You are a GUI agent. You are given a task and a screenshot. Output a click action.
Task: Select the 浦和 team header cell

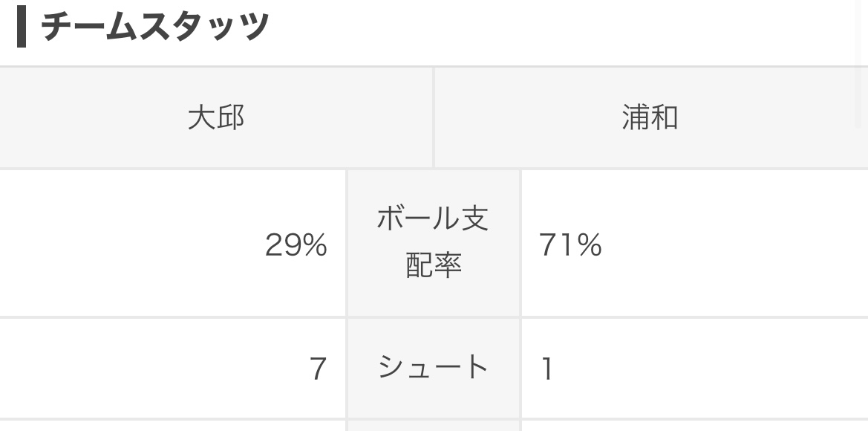(x=650, y=117)
